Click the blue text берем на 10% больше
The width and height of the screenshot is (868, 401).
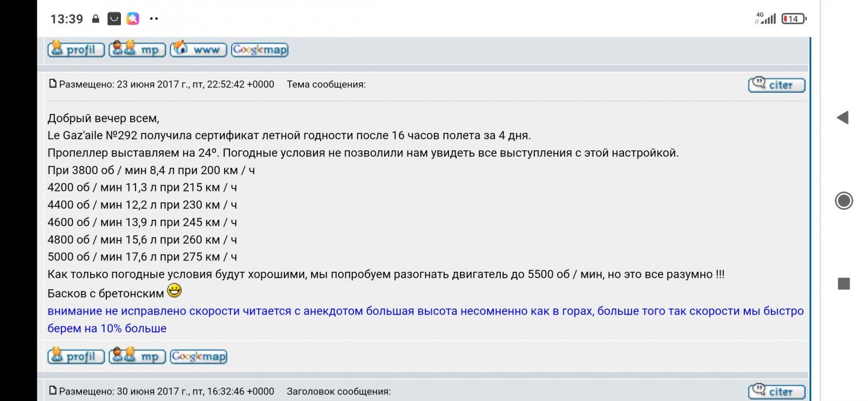click(x=107, y=328)
